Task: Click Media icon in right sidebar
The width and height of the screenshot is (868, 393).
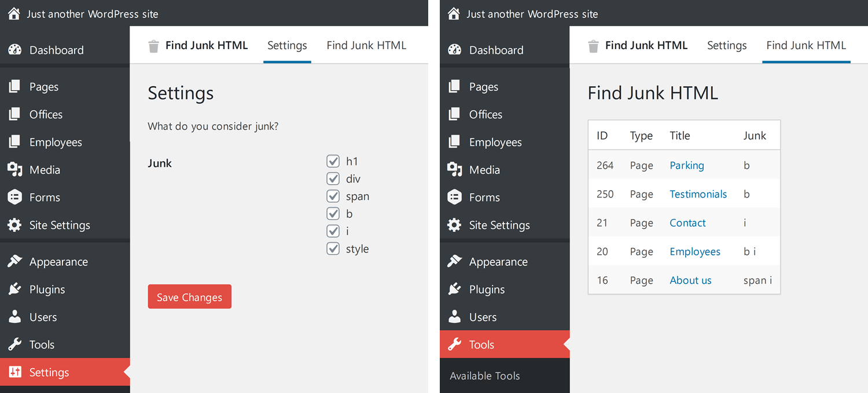Action: pos(454,169)
